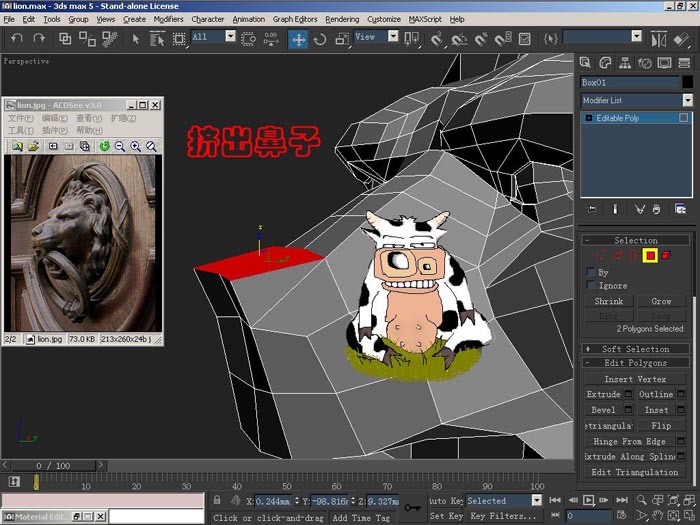The height and width of the screenshot is (525, 700).
Task: Open the Rendering menu
Action: (x=342, y=19)
